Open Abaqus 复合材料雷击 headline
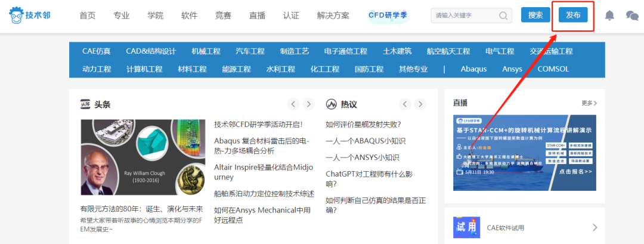 click(262, 146)
